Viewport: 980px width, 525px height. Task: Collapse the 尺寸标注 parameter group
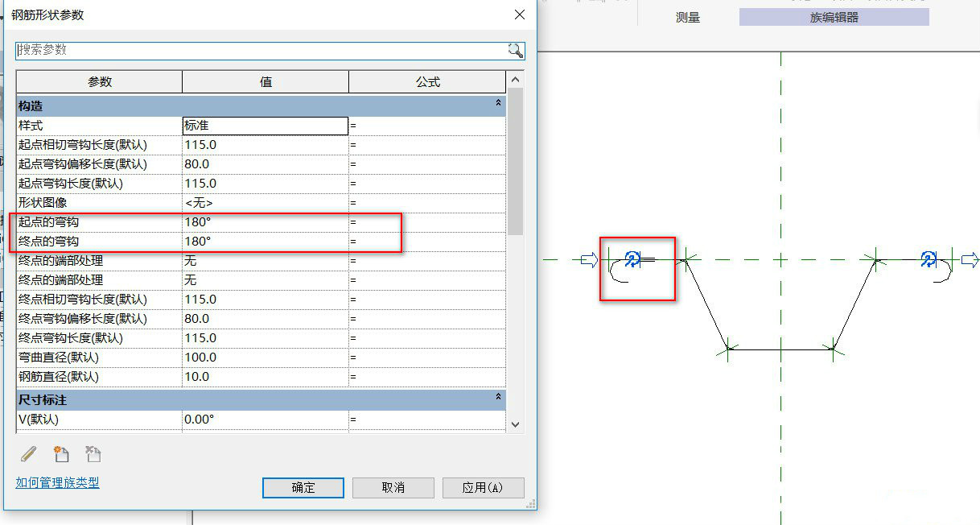pos(499,398)
